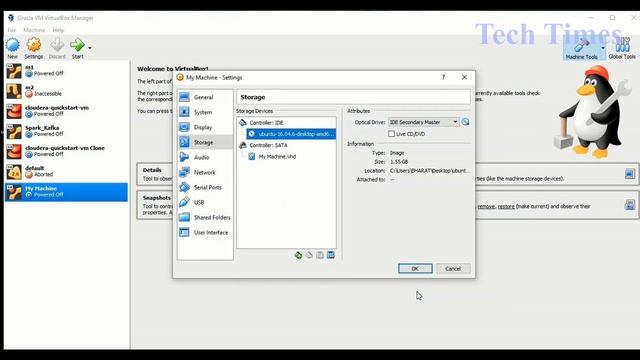Click the remove link in Snapshots description
The height and width of the screenshot is (360, 640).
coord(486,207)
